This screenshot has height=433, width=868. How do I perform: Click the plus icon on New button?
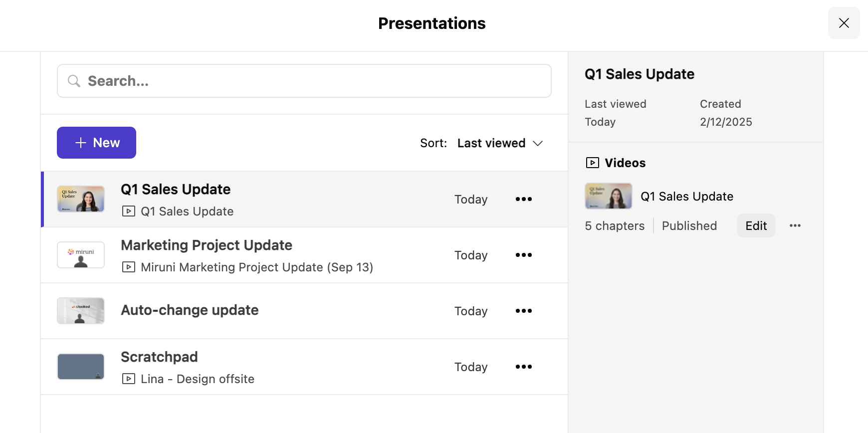81,143
